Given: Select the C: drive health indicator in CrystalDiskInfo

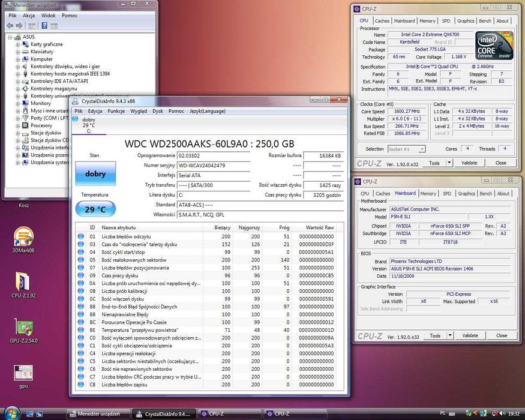Looking at the screenshot, I should pos(89,125).
